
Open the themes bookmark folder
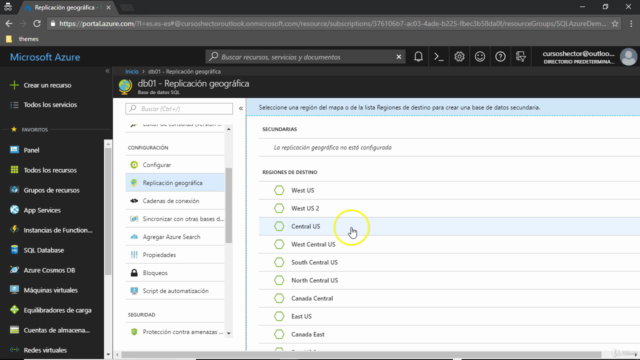click(23, 39)
